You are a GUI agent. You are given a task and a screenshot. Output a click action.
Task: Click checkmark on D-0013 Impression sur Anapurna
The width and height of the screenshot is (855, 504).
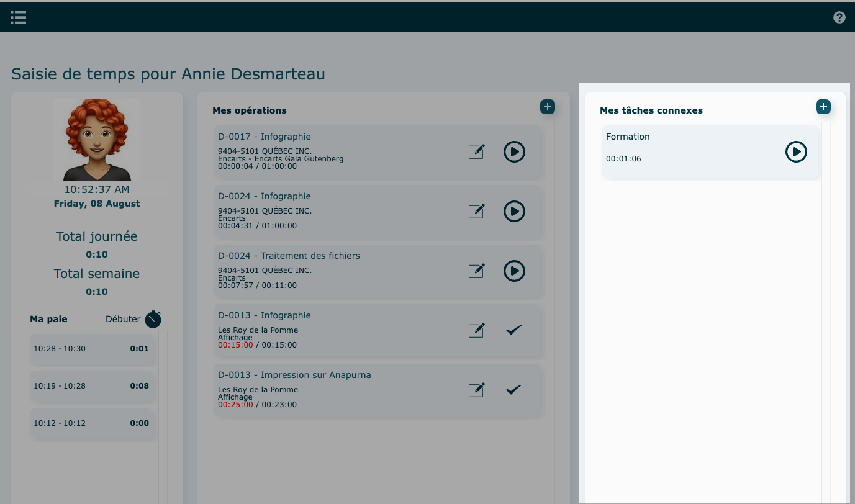click(x=513, y=390)
